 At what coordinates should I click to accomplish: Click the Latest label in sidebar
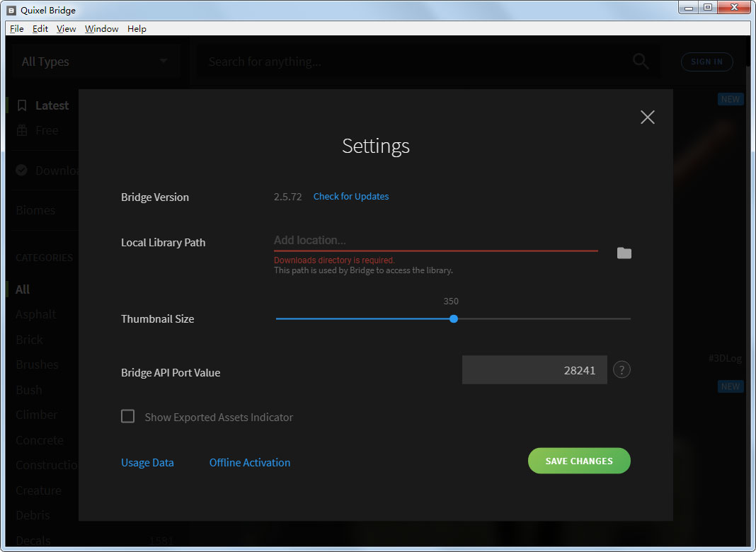click(52, 105)
